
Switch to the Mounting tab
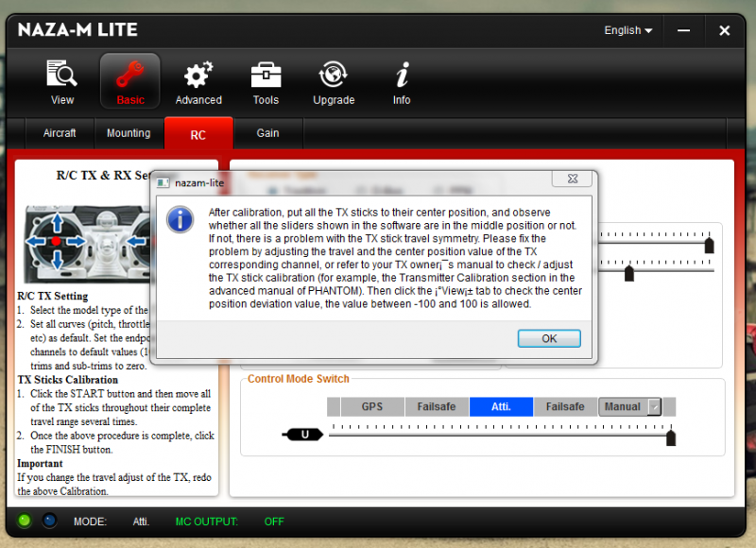click(129, 133)
